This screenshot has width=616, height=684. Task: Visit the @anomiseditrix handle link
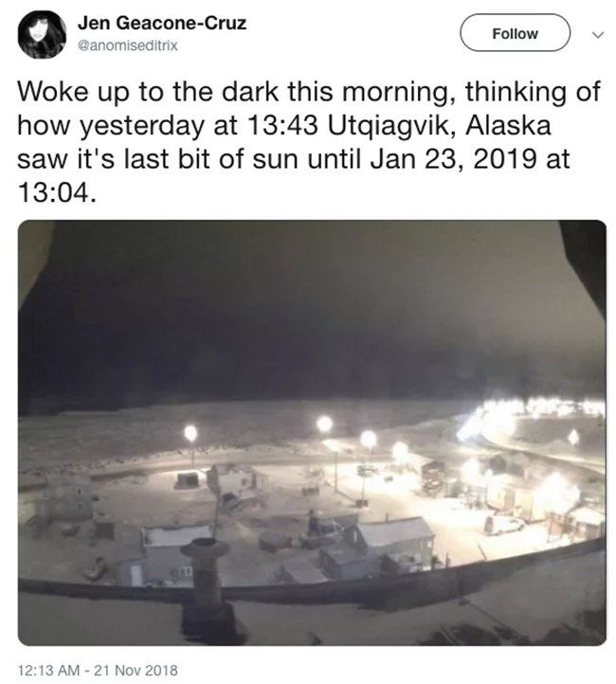(x=127, y=45)
